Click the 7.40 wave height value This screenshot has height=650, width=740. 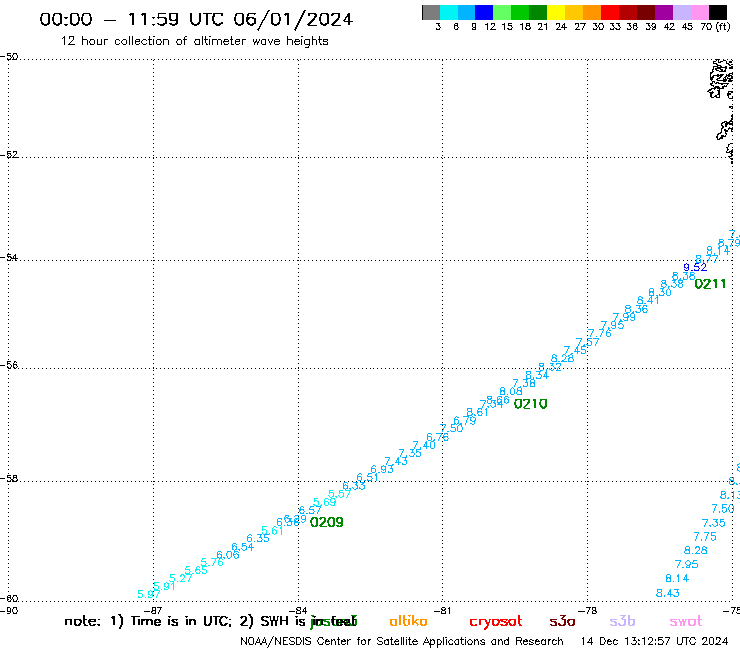click(424, 445)
